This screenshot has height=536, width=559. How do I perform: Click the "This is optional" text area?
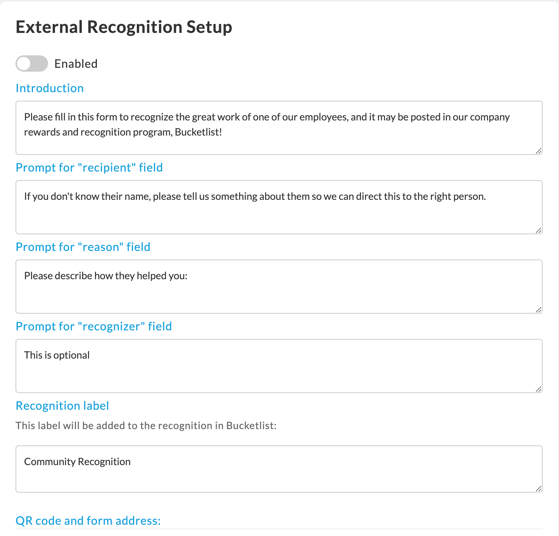[279, 366]
